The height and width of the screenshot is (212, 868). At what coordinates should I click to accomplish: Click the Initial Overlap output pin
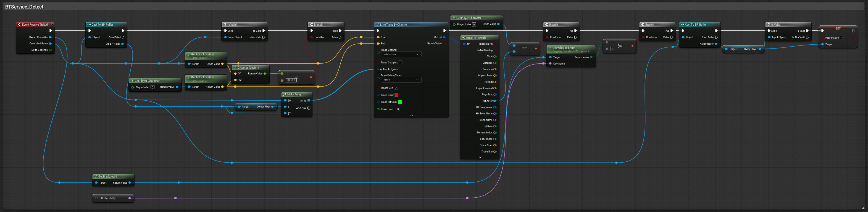495,50
